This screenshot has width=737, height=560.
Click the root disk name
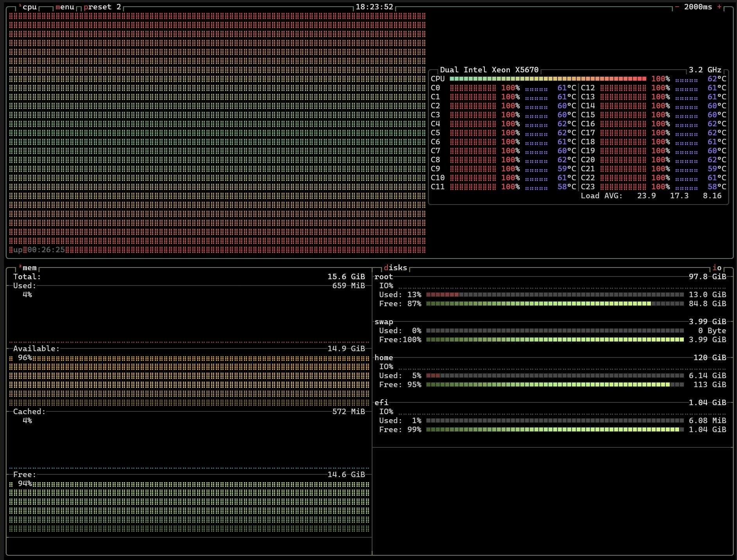(x=384, y=276)
